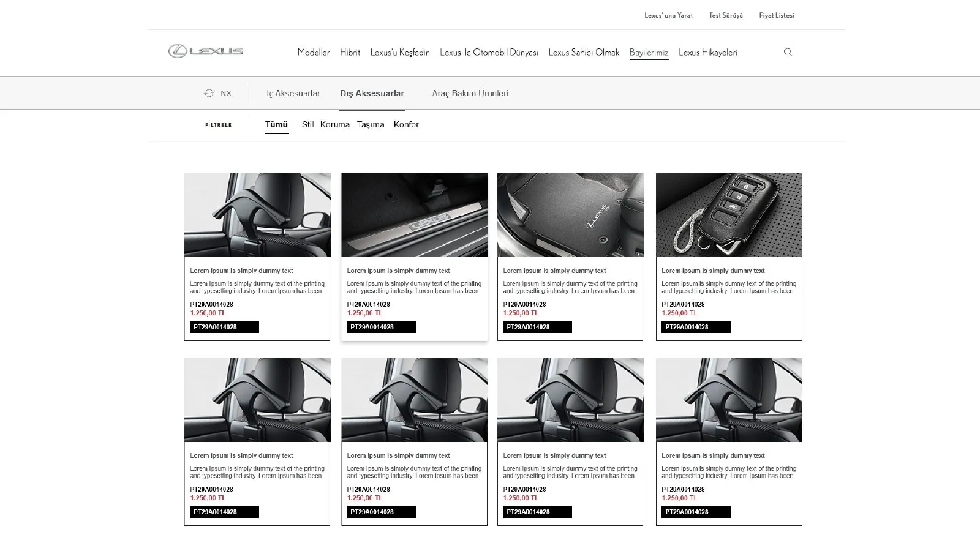Open Lexus'u Keşfedin menu
This screenshot has width=980, height=551.
tap(400, 53)
